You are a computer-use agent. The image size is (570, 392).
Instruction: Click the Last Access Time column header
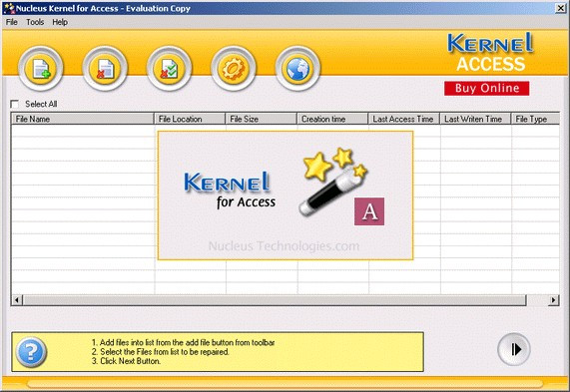coord(404,119)
